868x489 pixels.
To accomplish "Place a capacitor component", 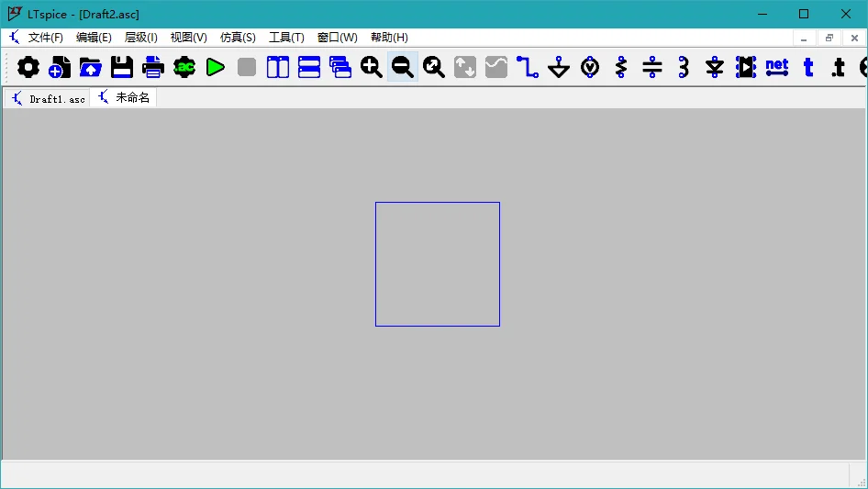I will click(652, 68).
